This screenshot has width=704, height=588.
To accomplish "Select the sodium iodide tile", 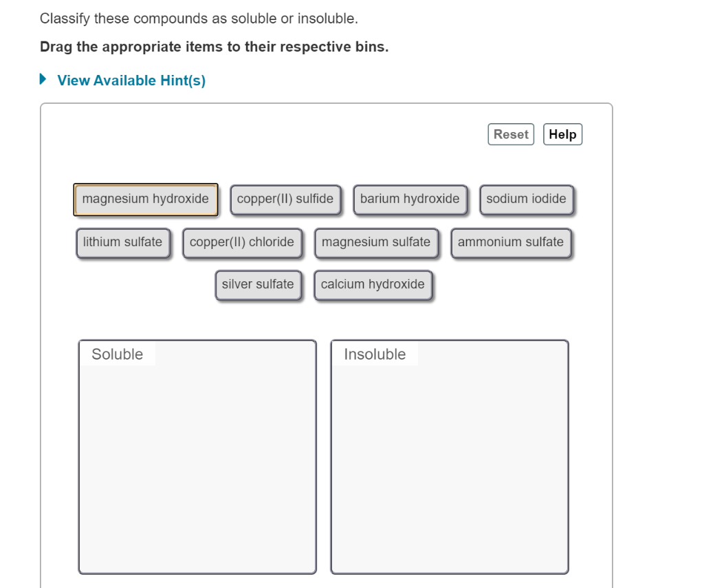I will click(x=526, y=199).
